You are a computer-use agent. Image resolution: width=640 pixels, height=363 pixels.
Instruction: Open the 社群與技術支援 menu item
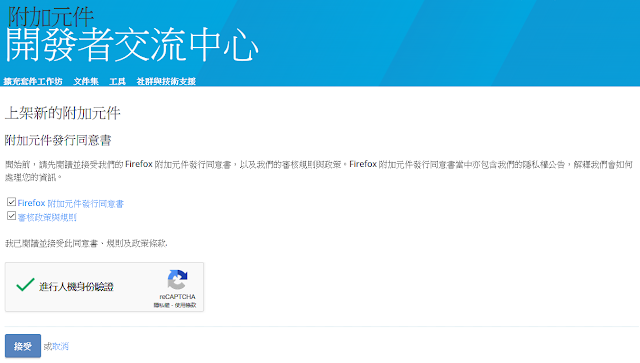pos(166,81)
